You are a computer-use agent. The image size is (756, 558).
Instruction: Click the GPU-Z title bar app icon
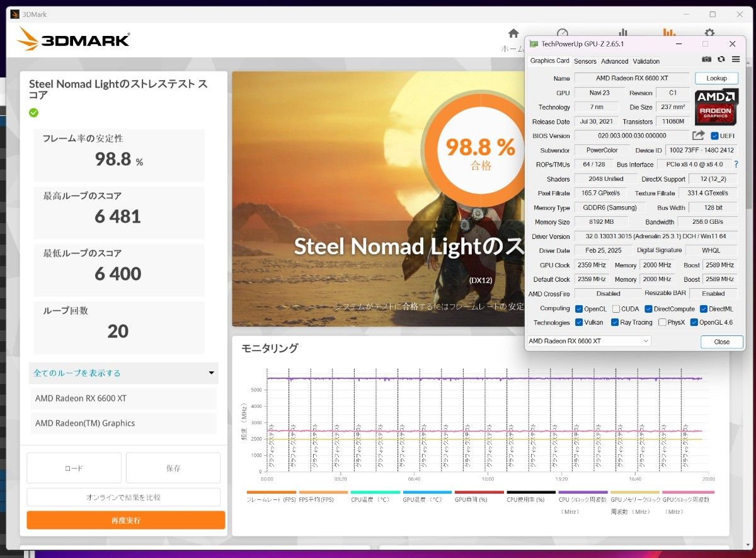(534, 44)
